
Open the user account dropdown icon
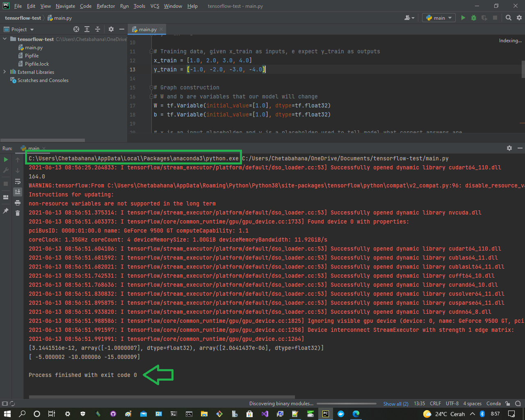click(x=409, y=18)
